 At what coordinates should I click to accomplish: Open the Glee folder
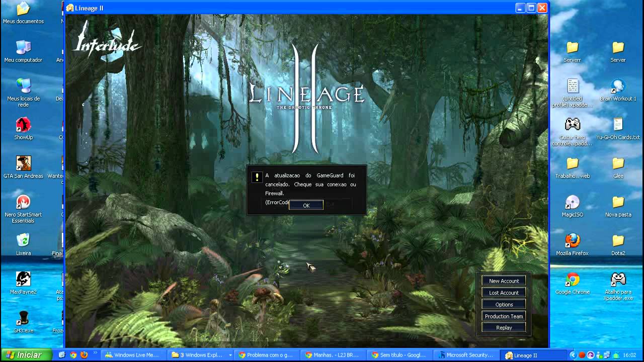click(618, 168)
